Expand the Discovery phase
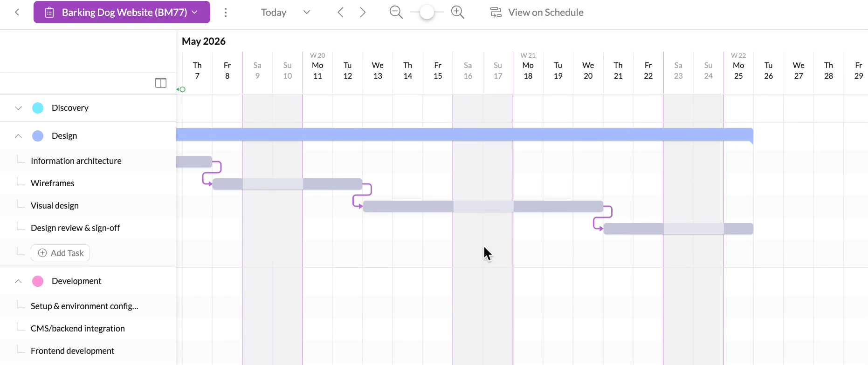 (18, 108)
